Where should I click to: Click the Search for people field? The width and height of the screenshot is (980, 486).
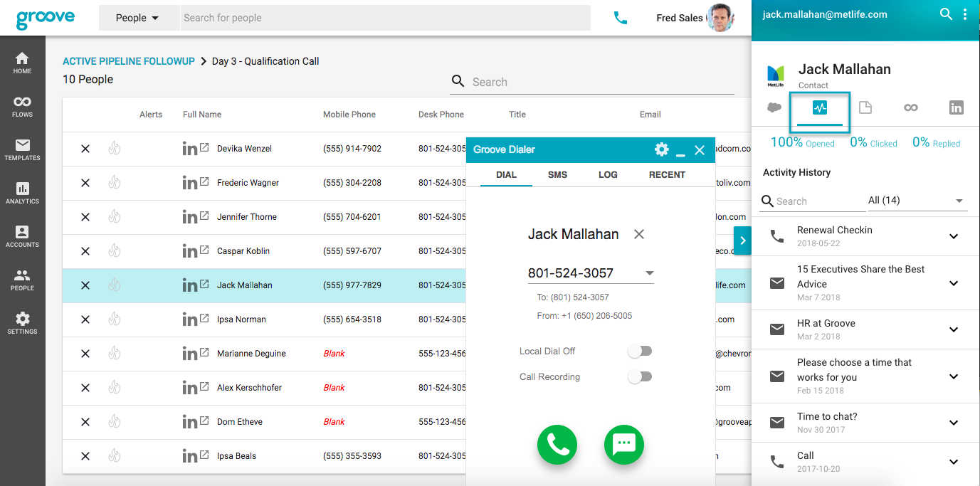(x=385, y=18)
